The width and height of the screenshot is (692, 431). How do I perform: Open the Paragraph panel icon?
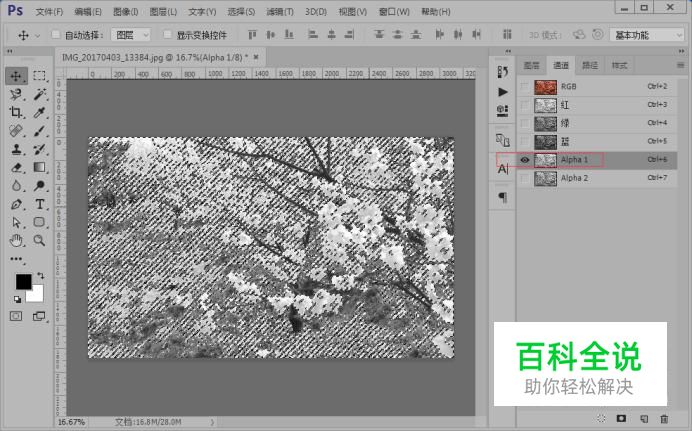tap(503, 197)
